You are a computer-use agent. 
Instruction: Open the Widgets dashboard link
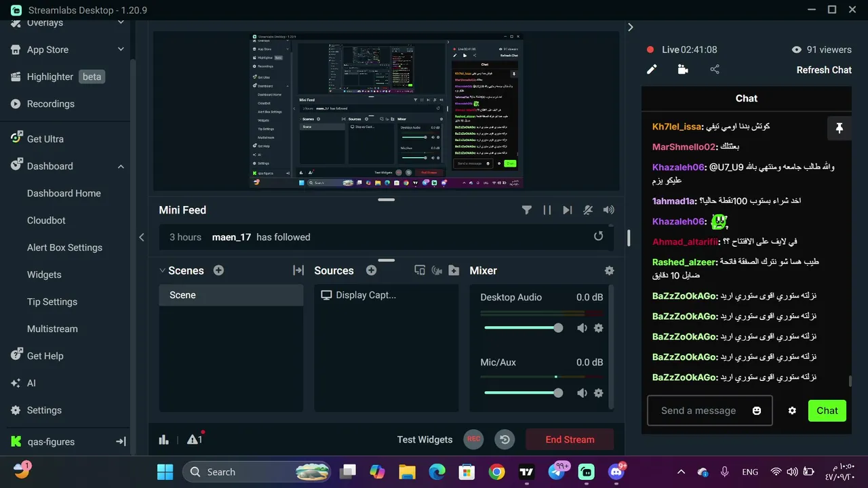(x=44, y=274)
